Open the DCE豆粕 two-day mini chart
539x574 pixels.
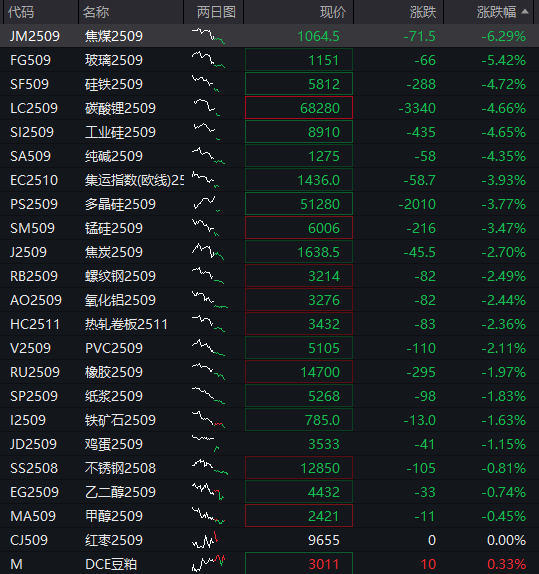pos(208,563)
